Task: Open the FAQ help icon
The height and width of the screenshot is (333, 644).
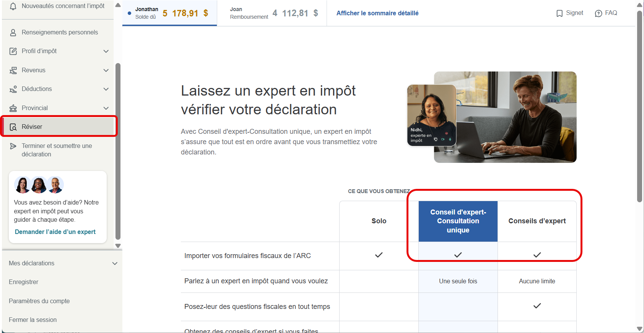Action: click(x=598, y=13)
